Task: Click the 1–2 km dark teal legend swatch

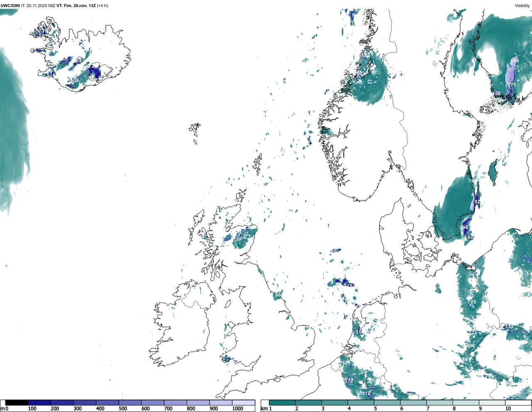Action: point(282,402)
